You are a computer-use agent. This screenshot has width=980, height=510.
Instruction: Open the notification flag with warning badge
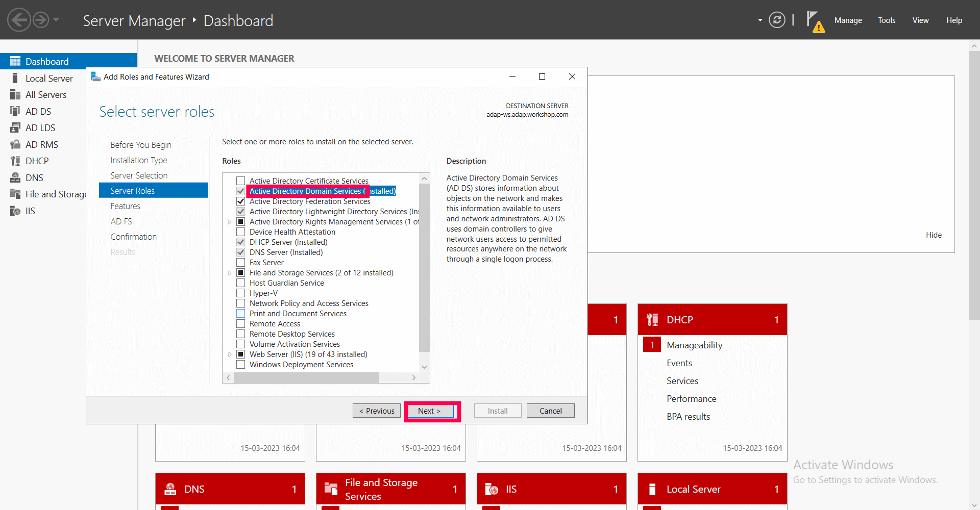click(814, 20)
